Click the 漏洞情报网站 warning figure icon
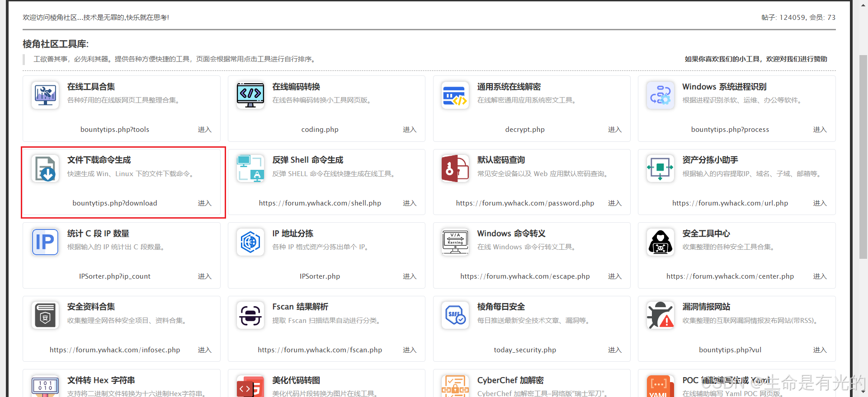Viewport: 868px width, 397px height. (x=660, y=315)
